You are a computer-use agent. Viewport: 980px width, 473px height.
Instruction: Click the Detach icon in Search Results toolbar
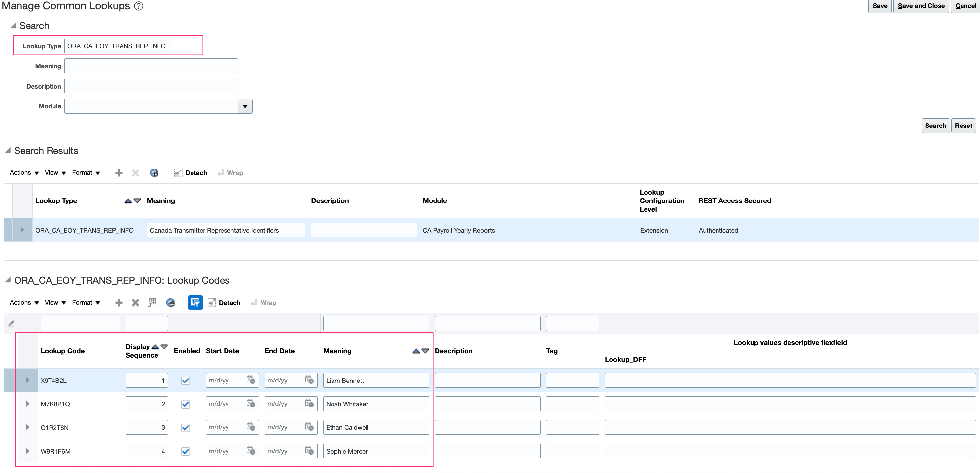pos(178,173)
